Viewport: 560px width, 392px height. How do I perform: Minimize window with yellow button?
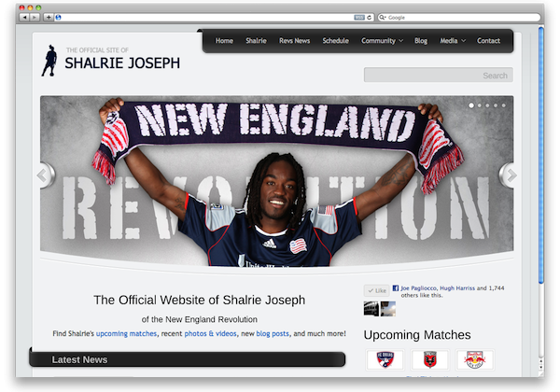pyautogui.click(x=30, y=7)
